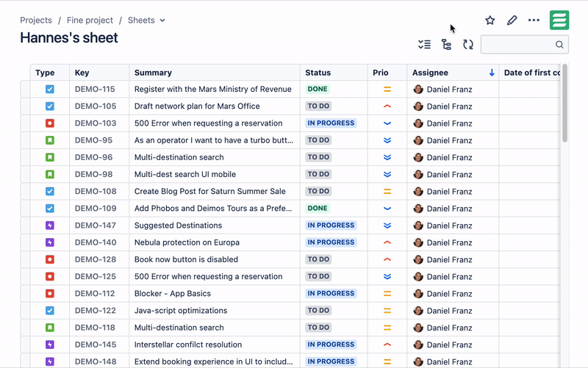The height and width of the screenshot is (368, 588).
Task: Open IN PROGRESS status of DEMO-145
Action: [x=331, y=344]
